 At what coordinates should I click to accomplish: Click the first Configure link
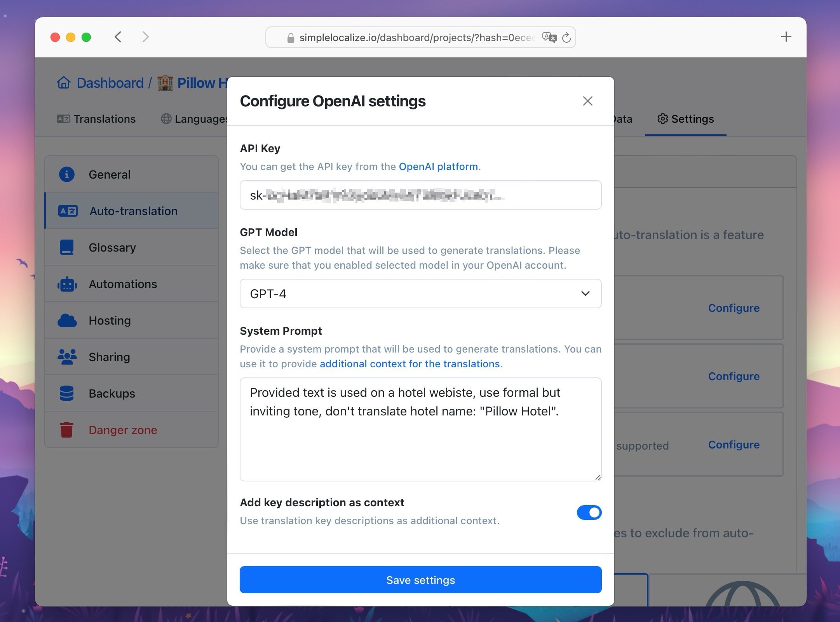click(x=734, y=308)
